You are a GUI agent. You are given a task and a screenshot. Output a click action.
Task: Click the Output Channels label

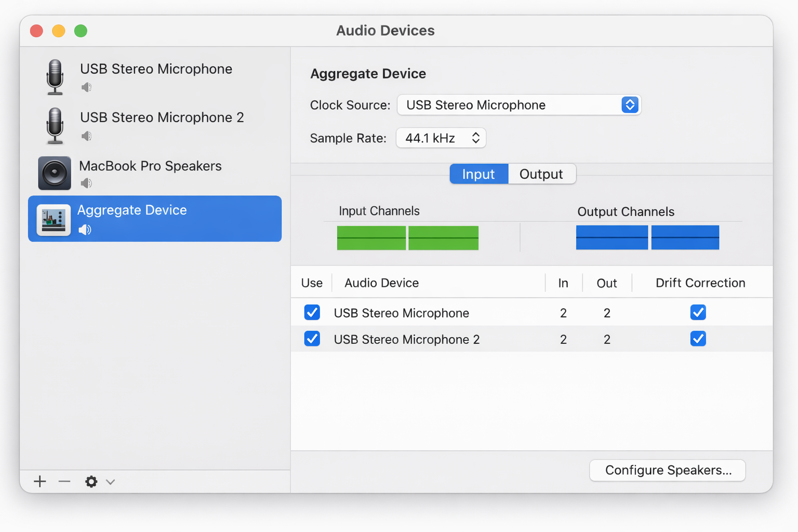click(626, 212)
